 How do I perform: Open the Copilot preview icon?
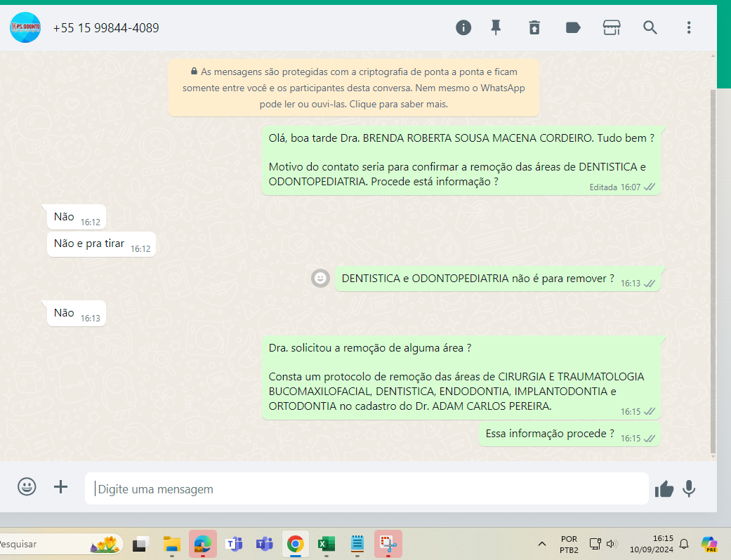[709, 544]
